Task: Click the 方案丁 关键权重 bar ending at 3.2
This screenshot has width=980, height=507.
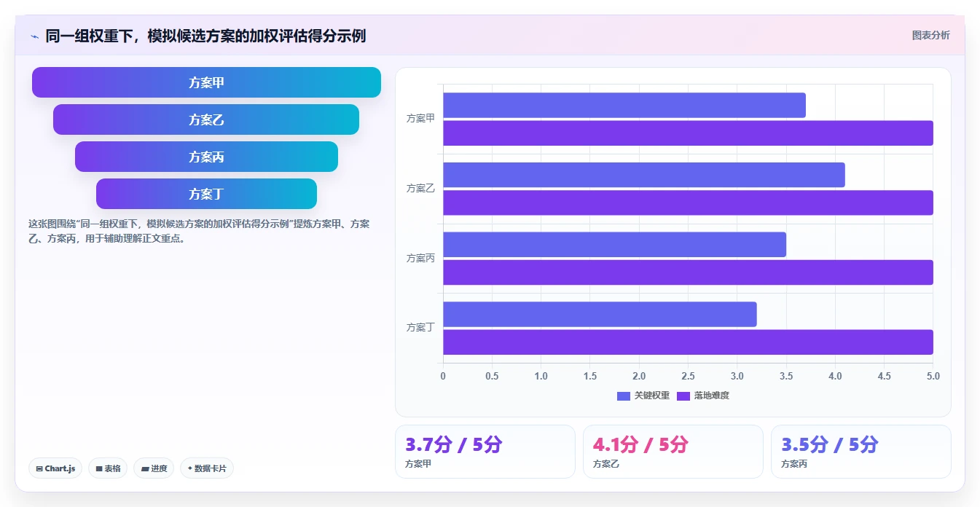Action: click(x=600, y=314)
